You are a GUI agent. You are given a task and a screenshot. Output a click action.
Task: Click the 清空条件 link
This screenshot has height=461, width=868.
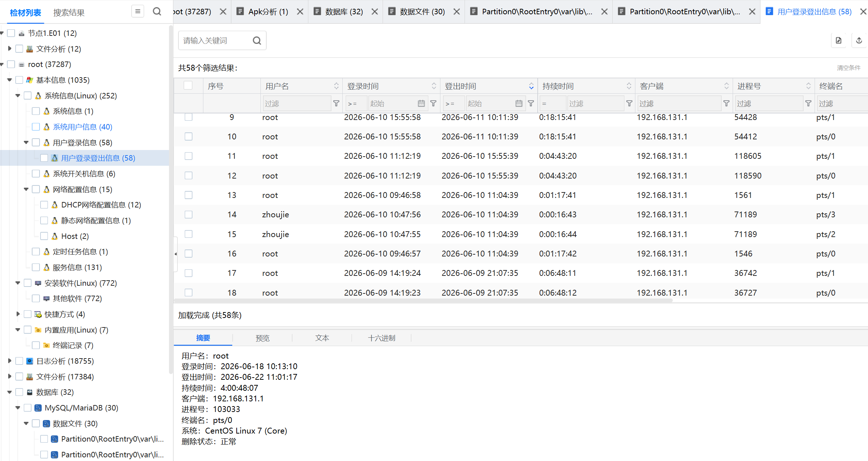849,68
